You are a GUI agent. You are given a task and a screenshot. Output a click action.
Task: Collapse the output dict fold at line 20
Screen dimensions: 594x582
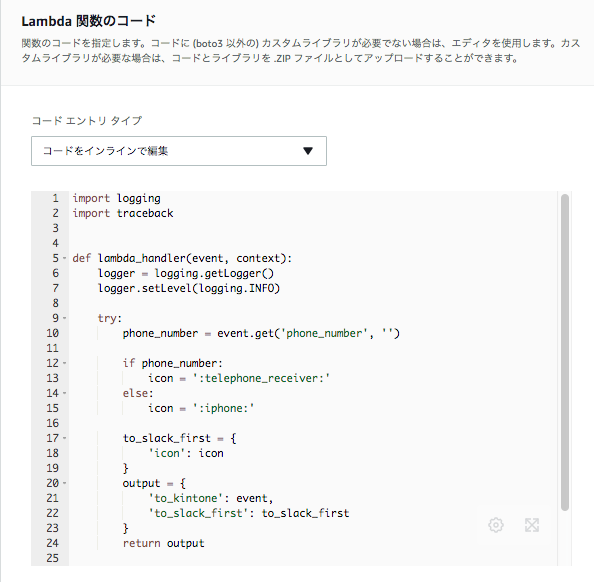pos(64,483)
